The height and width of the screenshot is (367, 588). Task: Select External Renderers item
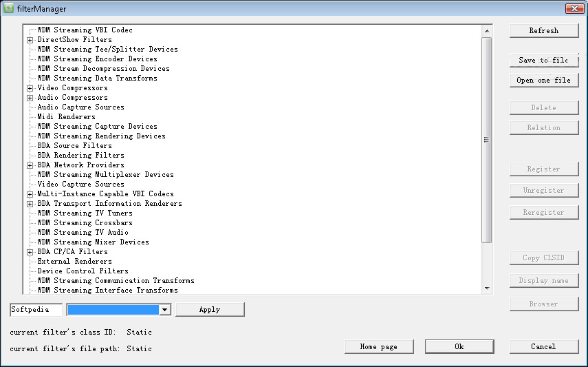pyautogui.click(x=74, y=262)
